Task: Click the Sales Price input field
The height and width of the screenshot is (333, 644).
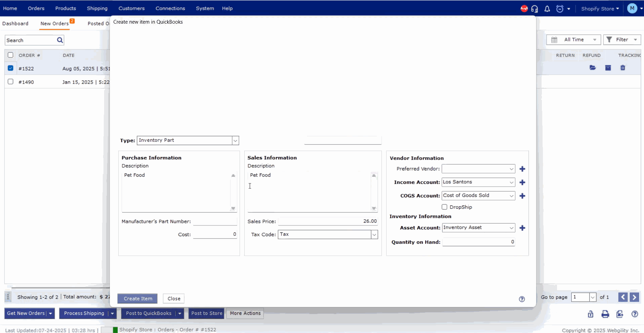Action: pyautogui.click(x=328, y=221)
